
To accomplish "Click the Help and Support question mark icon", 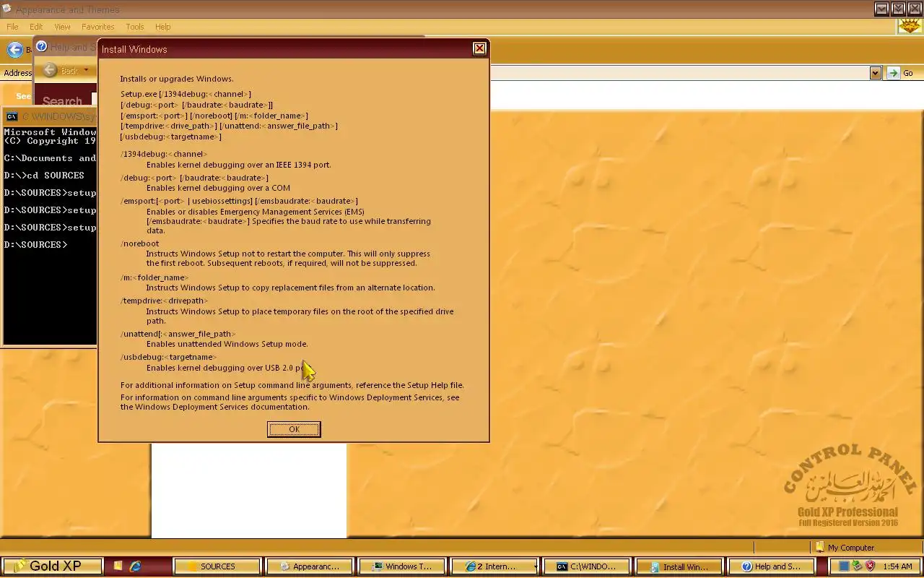I will pos(42,46).
